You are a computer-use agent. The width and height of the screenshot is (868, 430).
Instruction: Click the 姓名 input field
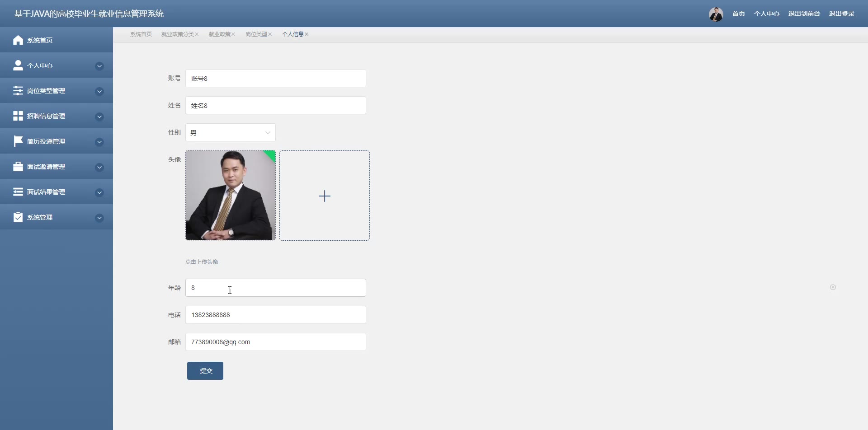pos(276,105)
